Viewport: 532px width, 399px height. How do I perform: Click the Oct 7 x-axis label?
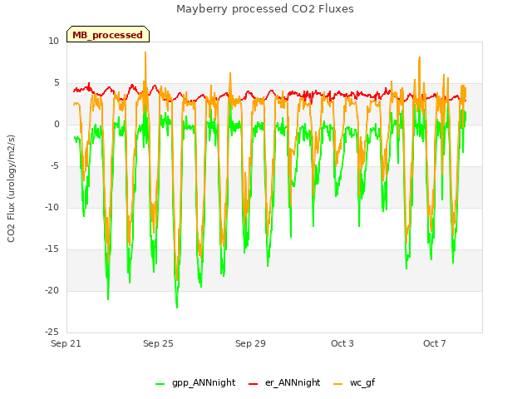[x=435, y=343]
